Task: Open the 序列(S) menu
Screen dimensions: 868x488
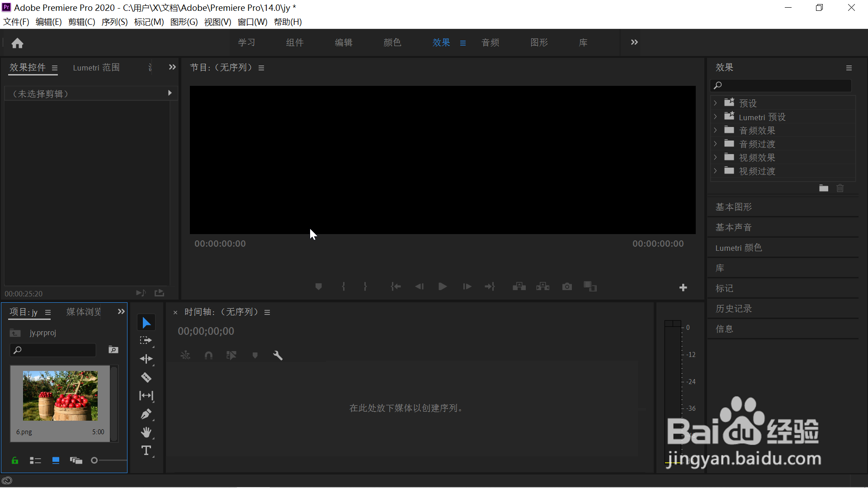Action: tap(114, 22)
